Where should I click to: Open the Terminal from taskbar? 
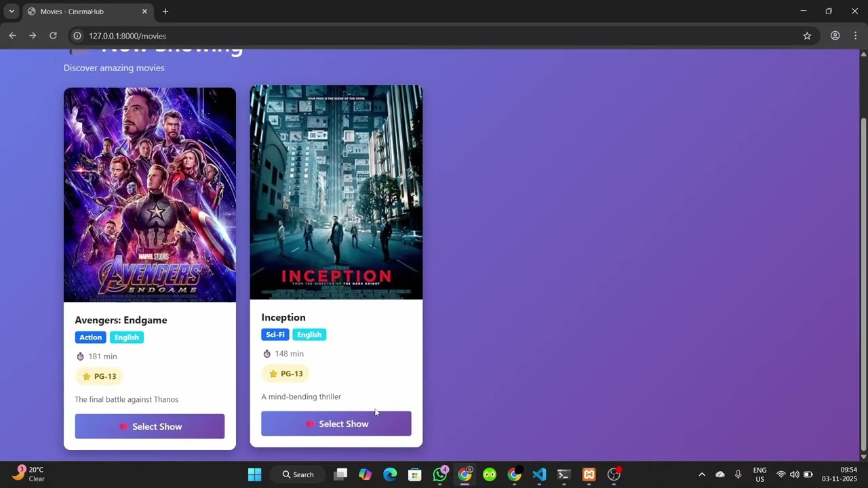tap(564, 474)
